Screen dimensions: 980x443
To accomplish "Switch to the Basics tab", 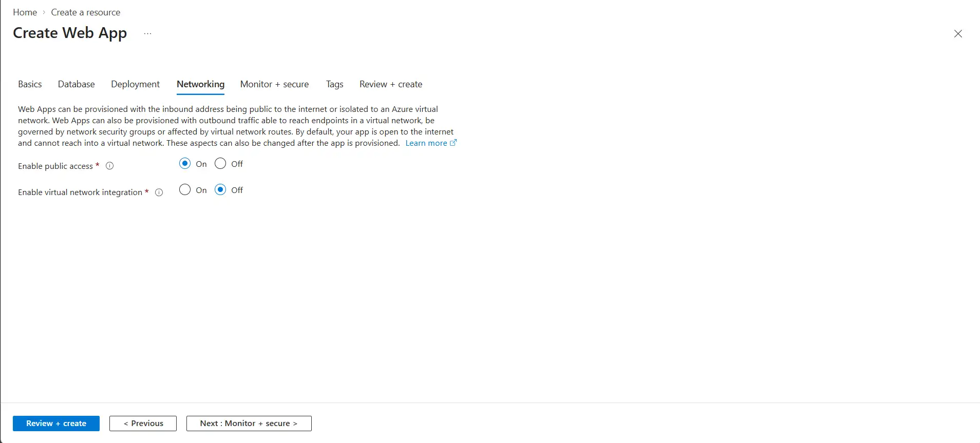I will coord(30,84).
